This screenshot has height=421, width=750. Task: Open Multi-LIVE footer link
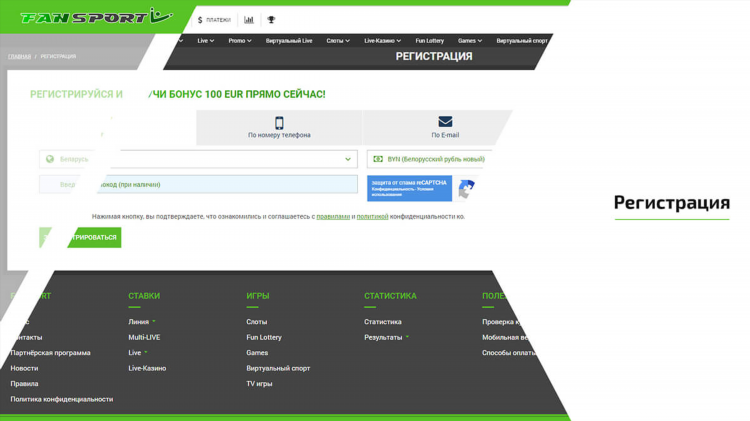[x=144, y=337]
